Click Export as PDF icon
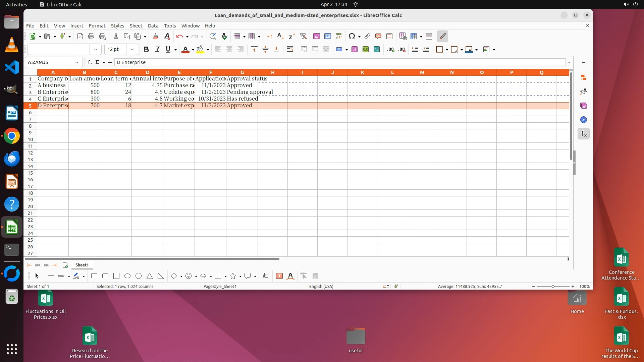Image resolution: width=644 pixels, height=362 pixels. (80, 36)
